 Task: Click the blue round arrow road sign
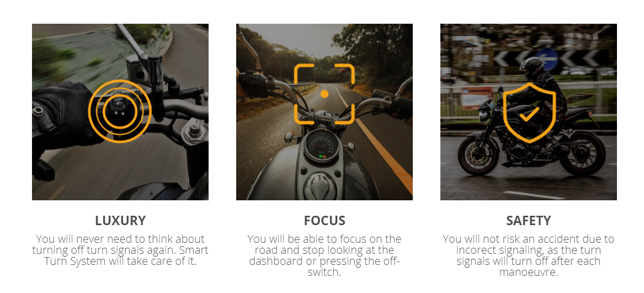(x=547, y=58)
